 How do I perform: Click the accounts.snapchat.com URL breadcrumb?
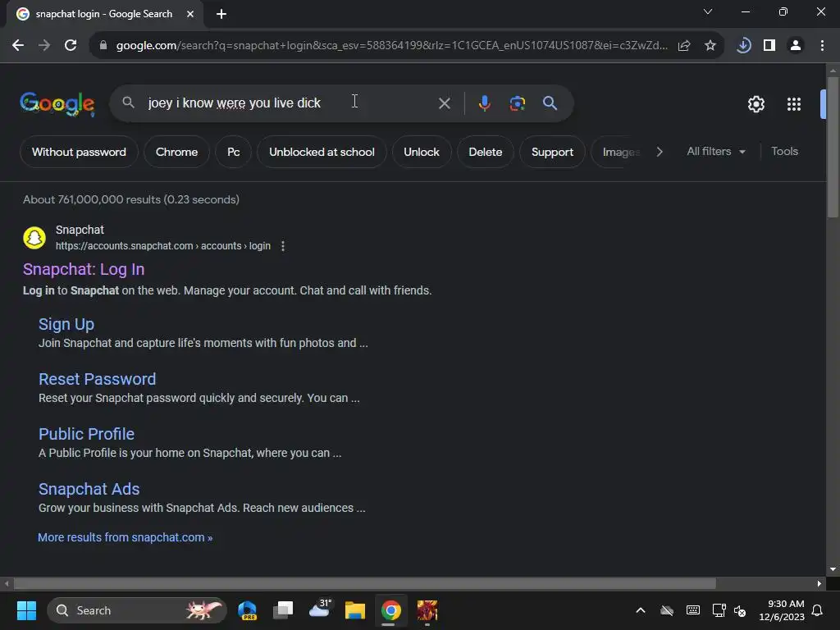coord(163,246)
